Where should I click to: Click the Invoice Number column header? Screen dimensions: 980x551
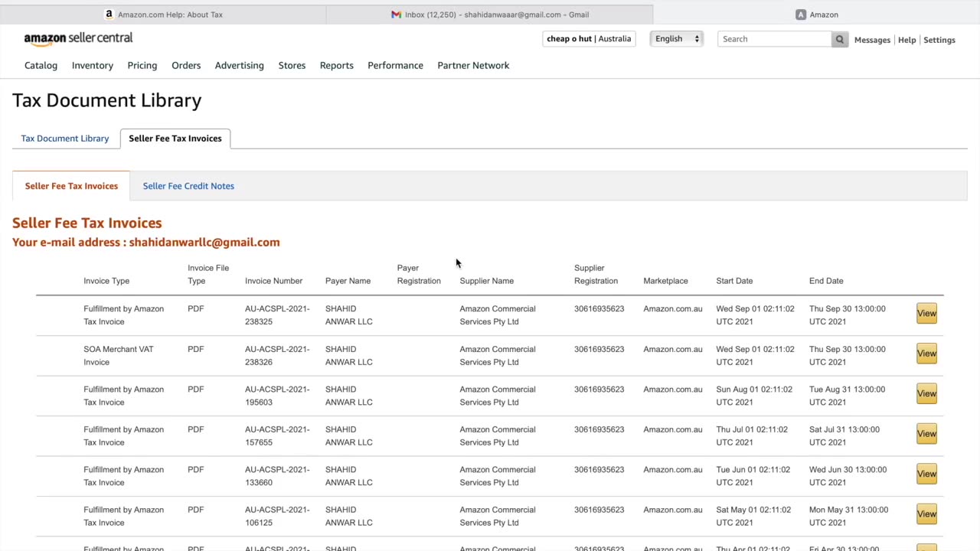[273, 281]
